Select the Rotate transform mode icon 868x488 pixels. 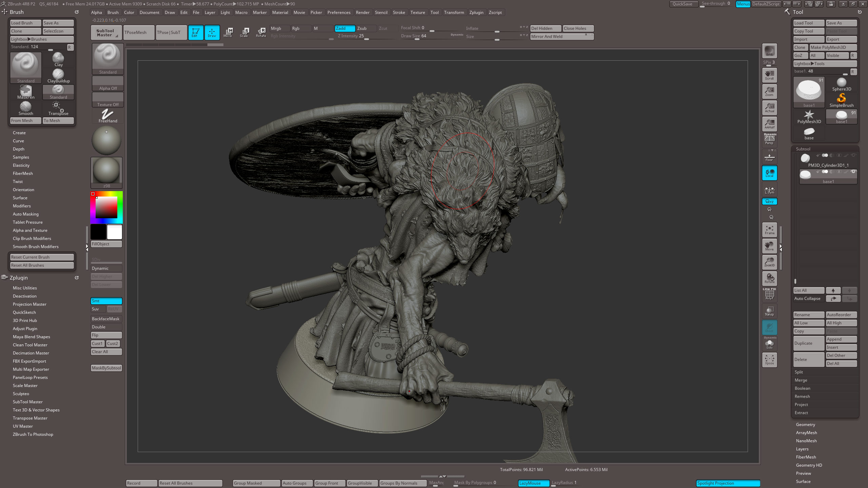(x=261, y=32)
